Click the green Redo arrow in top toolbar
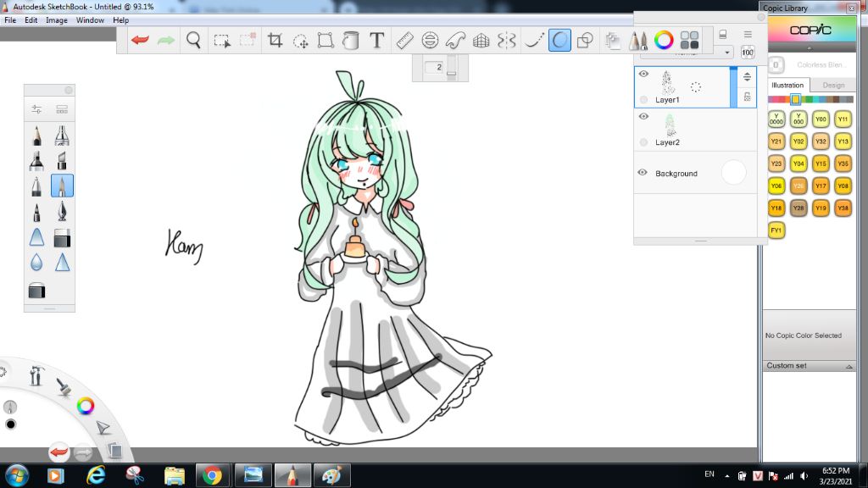868x488 pixels. (x=166, y=40)
